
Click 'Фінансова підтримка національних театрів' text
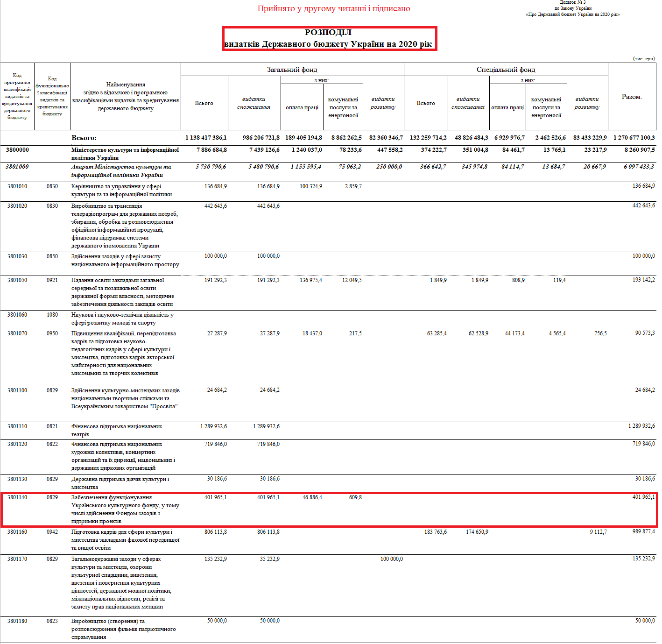tap(117, 431)
